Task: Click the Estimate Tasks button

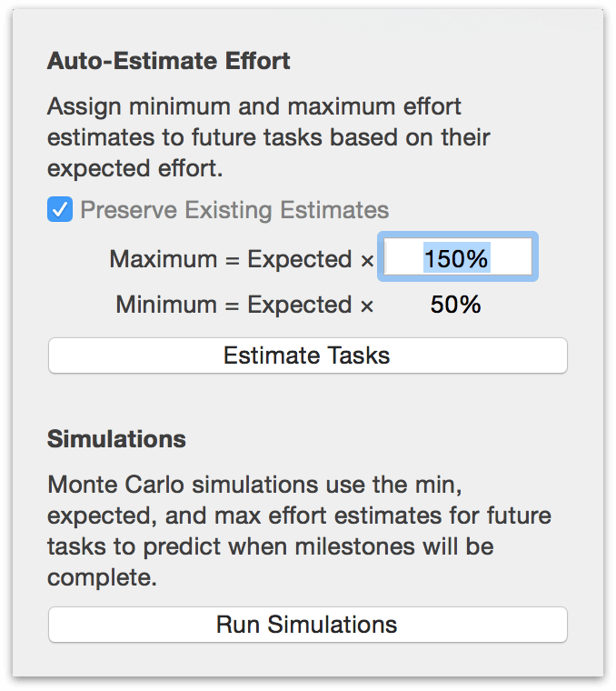Action: (x=307, y=356)
